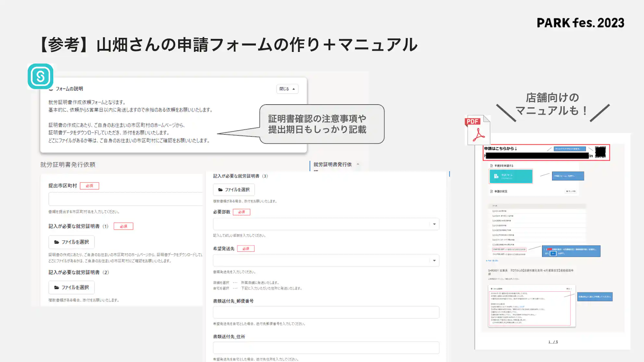The image size is (644, 362).
Task: Click folder icon in 就労証明書(3) file button
Action: (220, 190)
